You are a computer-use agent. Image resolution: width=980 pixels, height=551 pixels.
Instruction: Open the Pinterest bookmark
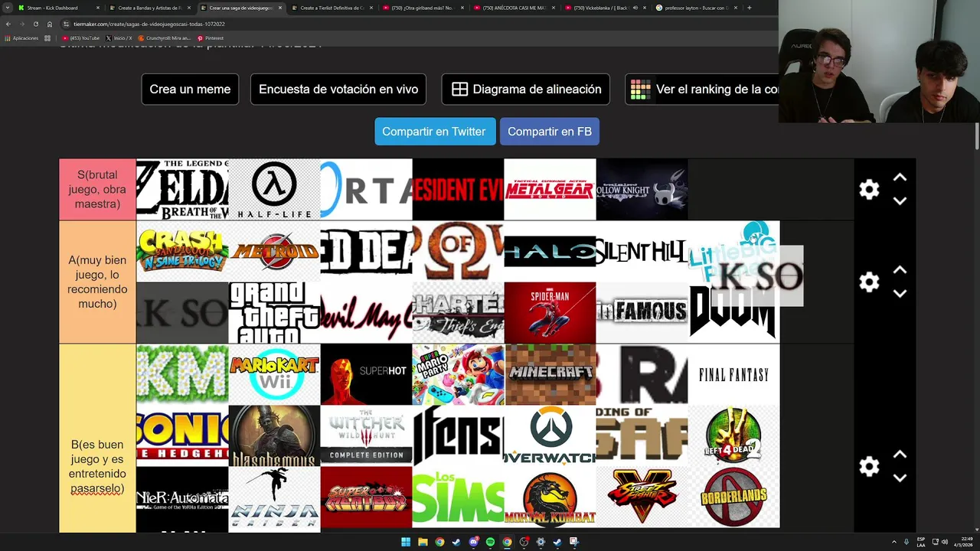(211, 37)
